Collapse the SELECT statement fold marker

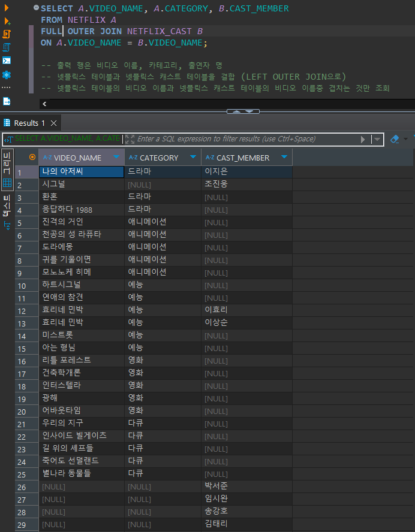click(36, 7)
